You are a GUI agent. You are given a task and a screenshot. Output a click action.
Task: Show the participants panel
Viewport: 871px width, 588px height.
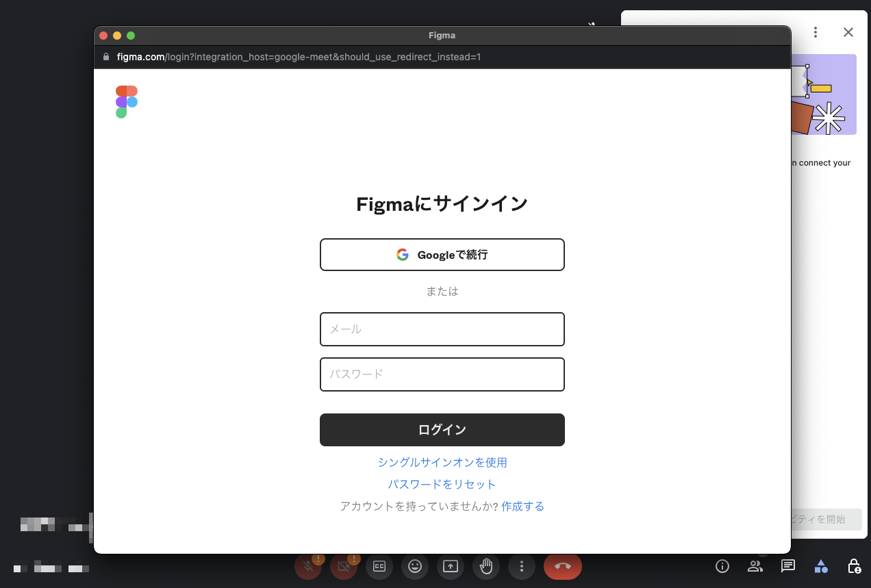755,566
